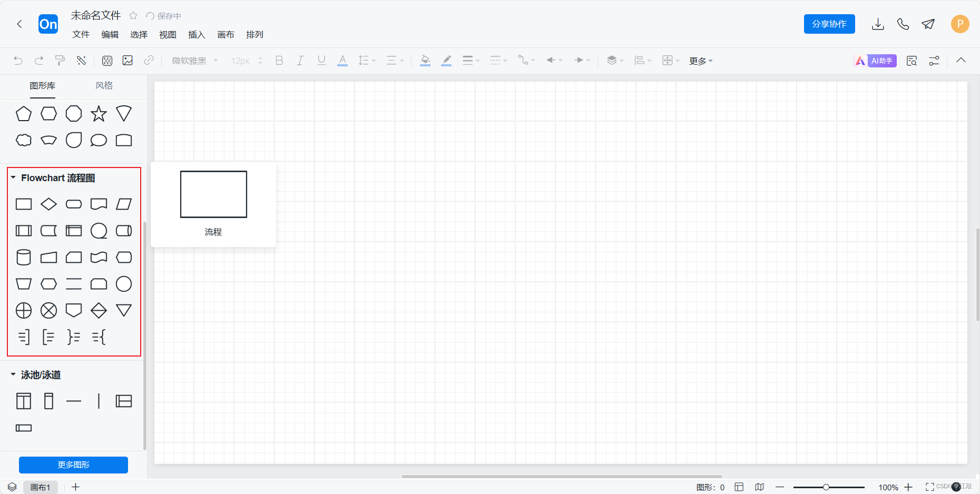Switch to the 风格 tab
This screenshot has width=980, height=494.
point(104,85)
